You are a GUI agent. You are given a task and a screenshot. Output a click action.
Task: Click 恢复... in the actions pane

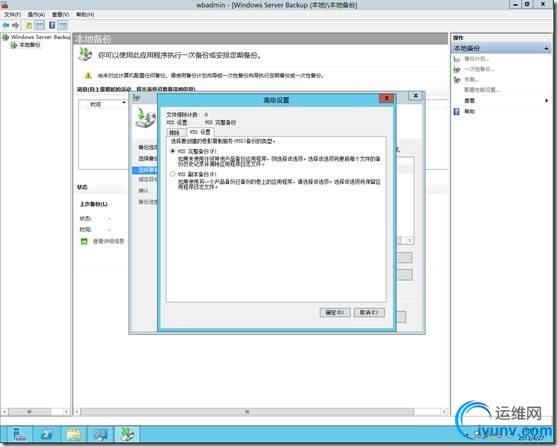point(472,79)
